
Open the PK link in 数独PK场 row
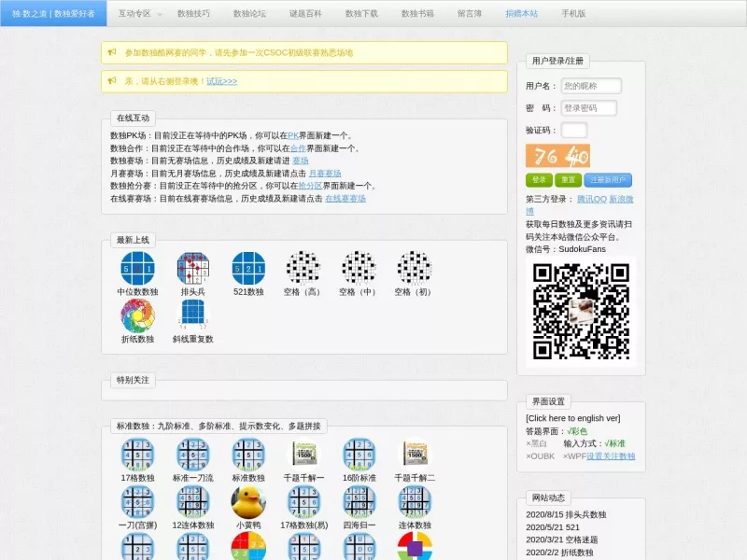(293, 135)
